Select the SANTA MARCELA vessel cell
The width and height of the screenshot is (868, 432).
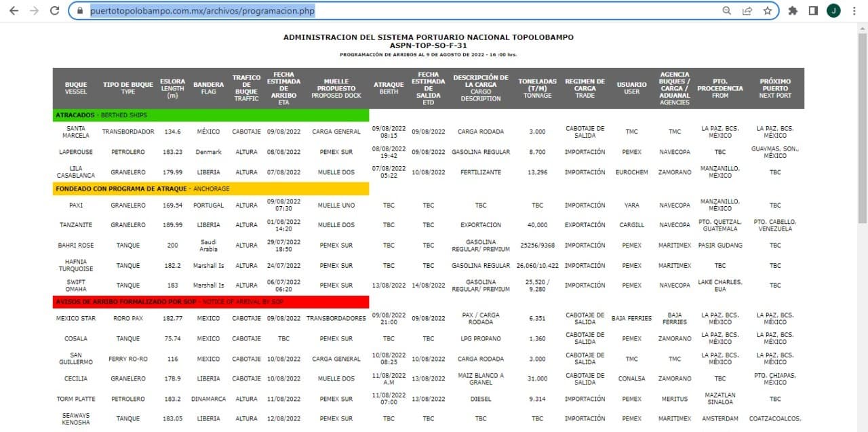(76, 132)
